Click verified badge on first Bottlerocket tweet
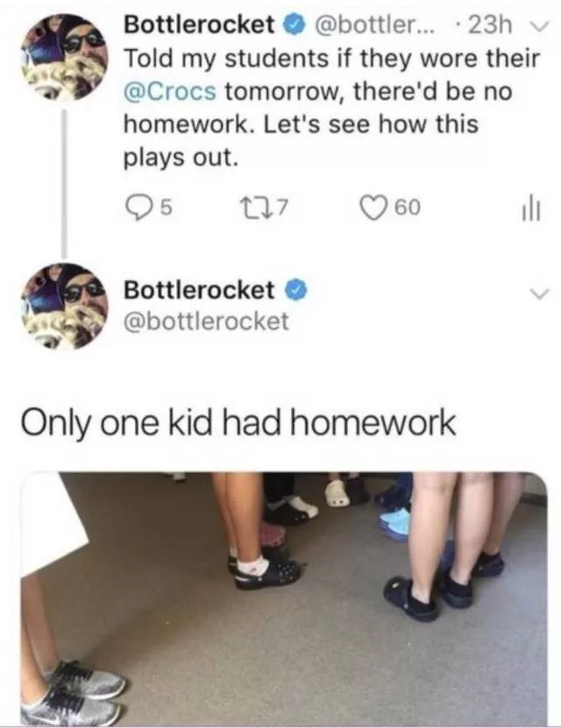561x728 pixels. 294,25
